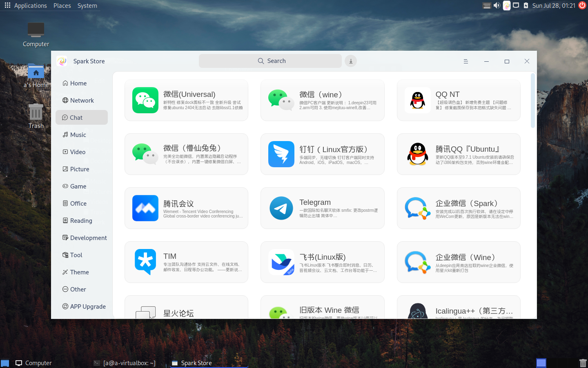Open the downloads list button

pyautogui.click(x=351, y=61)
